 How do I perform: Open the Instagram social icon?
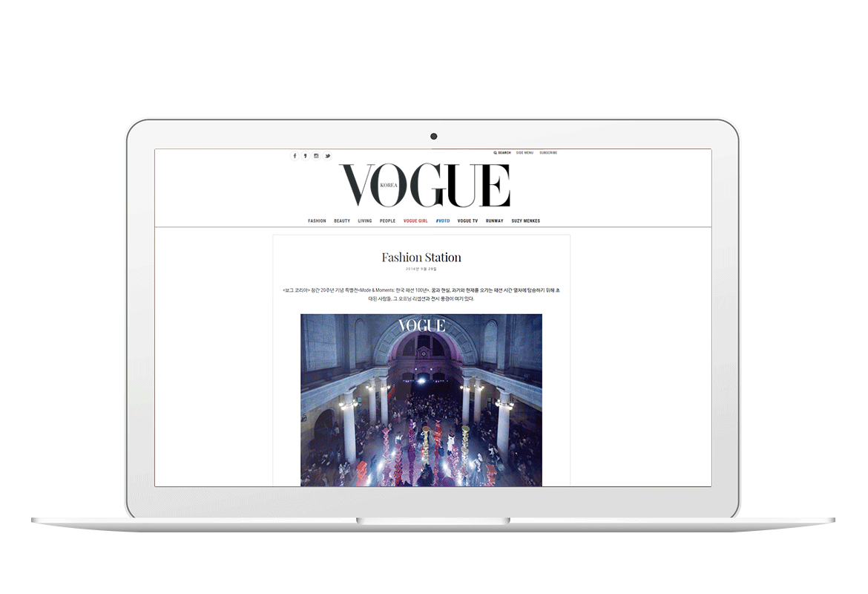316,156
